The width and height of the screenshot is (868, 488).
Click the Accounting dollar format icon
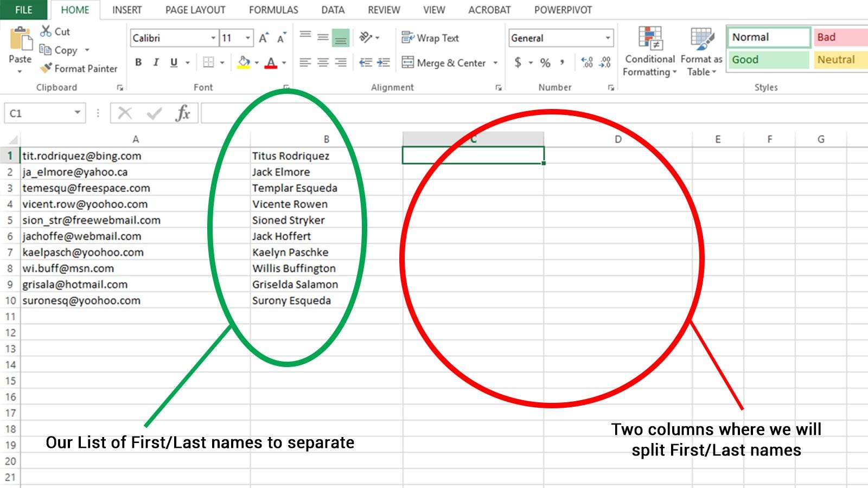518,62
